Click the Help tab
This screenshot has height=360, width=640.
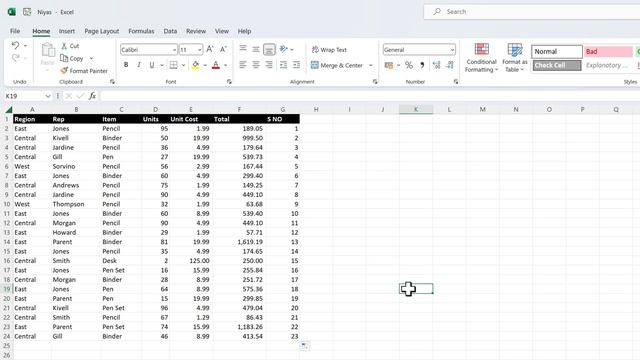244,31
